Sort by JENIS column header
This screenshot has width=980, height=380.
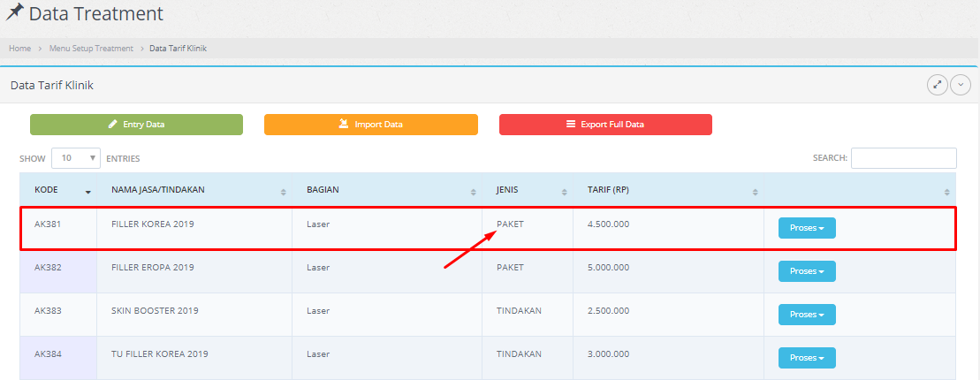coord(528,190)
